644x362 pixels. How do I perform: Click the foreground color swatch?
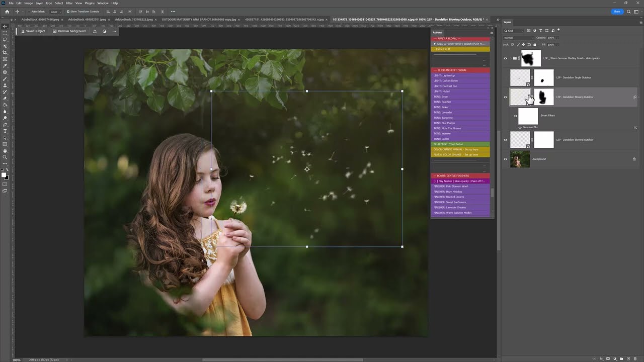pyautogui.click(x=4, y=175)
